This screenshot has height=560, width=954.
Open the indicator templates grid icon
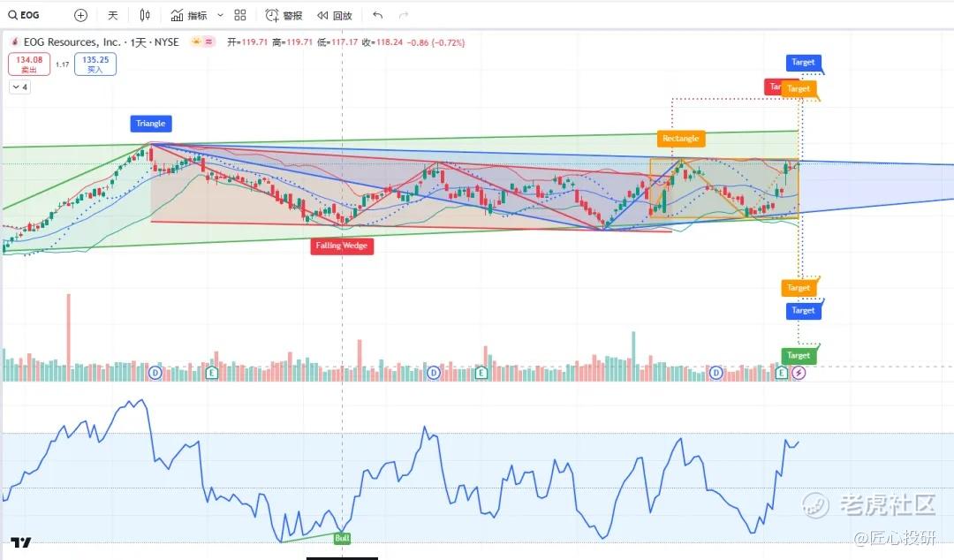240,15
